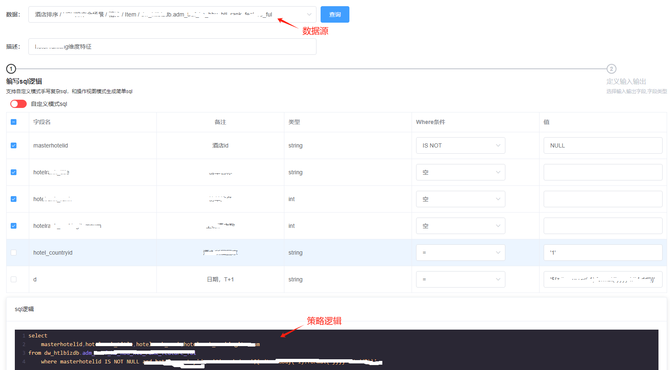Open the IS NOT where-condition dropdown
Image resolution: width=670 pixels, height=370 pixels.
(461, 145)
